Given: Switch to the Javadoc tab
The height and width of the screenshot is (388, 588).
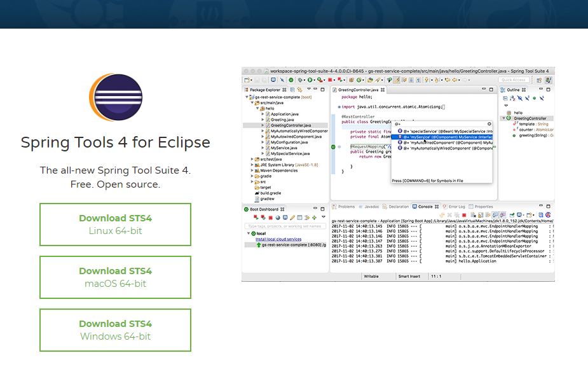Looking at the screenshot, I should coord(369,206).
